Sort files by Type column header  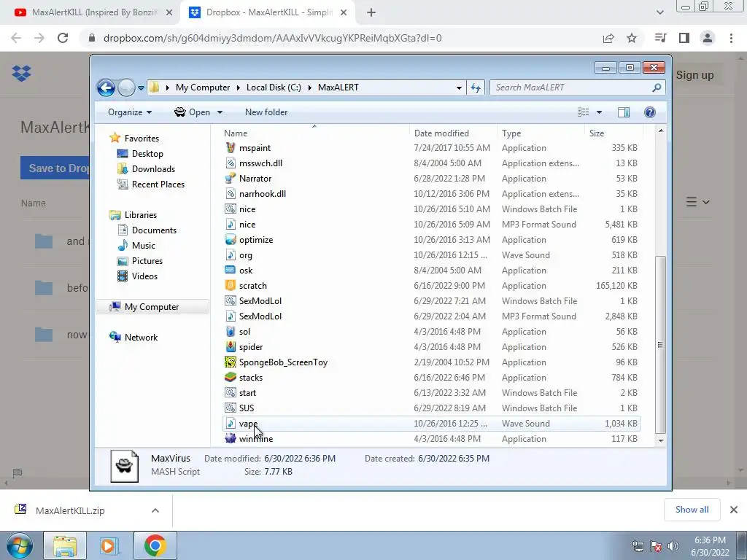pyautogui.click(x=541, y=133)
